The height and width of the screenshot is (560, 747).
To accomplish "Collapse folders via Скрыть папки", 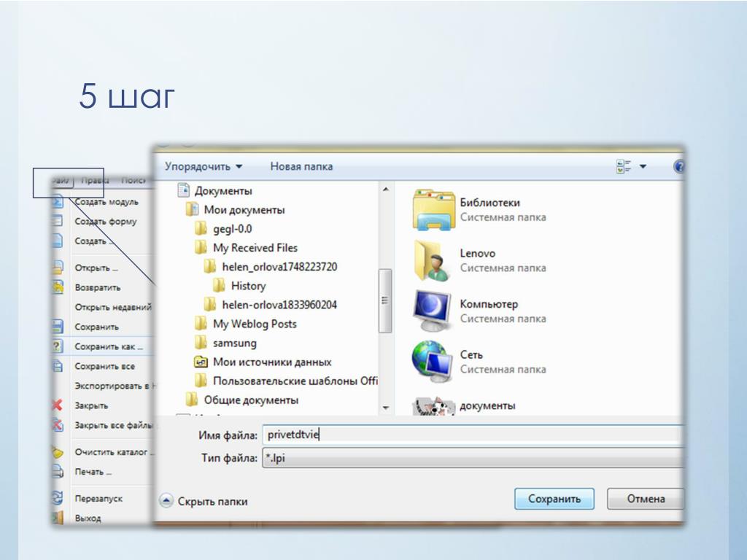I will (204, 502).
